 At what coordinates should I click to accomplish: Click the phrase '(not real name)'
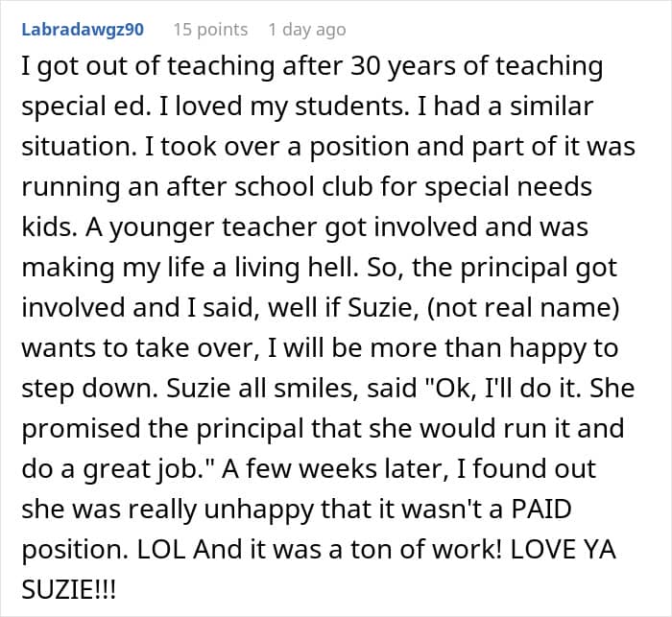point(523,308)
